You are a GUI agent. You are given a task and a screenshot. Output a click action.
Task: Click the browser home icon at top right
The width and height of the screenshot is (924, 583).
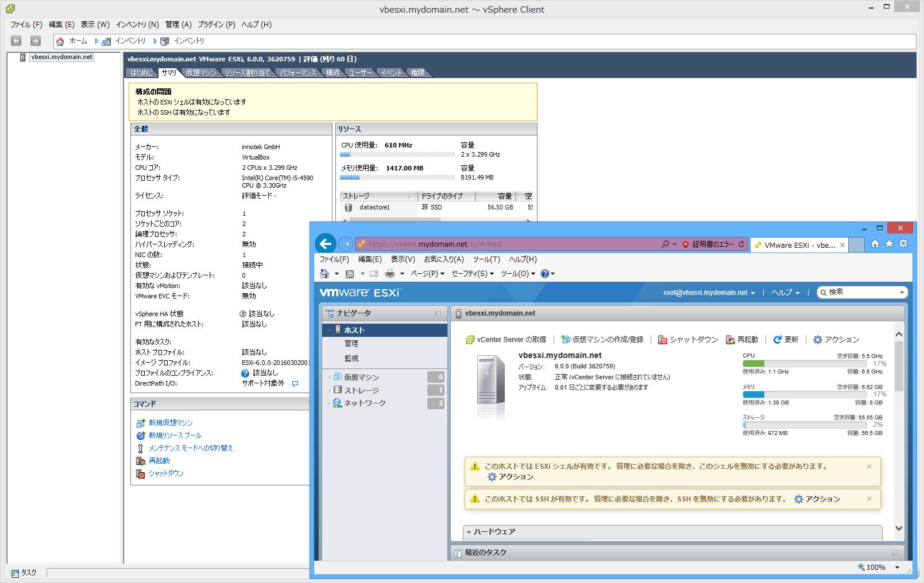point(875,244)
